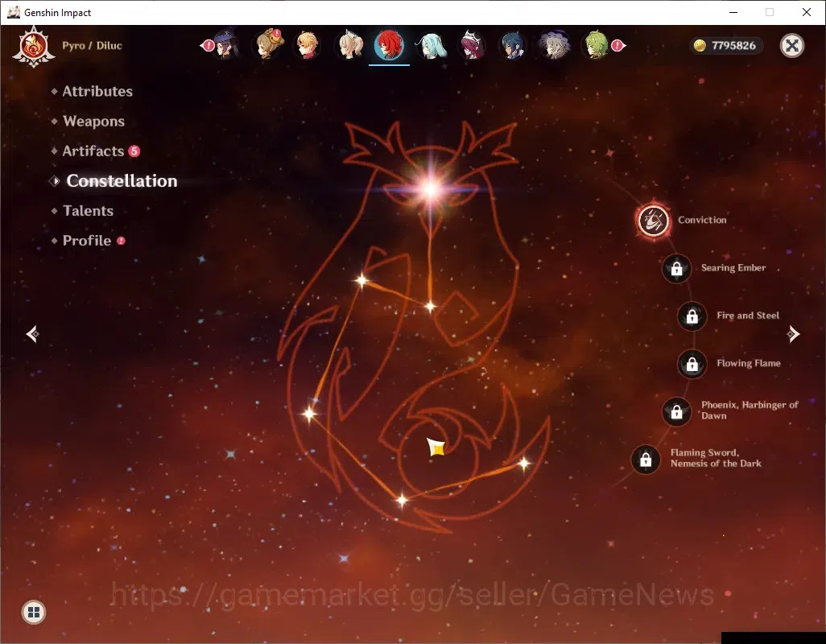Click the Mora amount 7795826
This screenshot has width=826, height=644.
coord(733,46)
